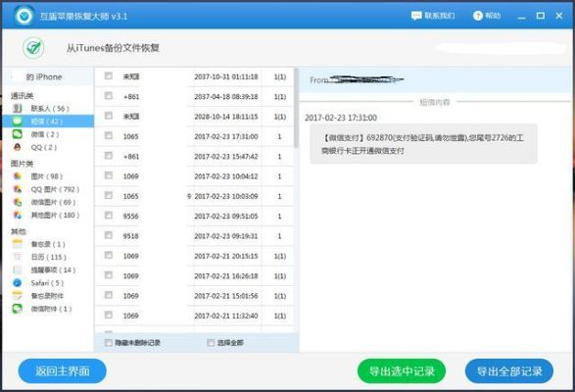Image resolution: width=575 pixels, height=392 pixels.
Task: Check the box for 2017-02-21 20:15:15 row
Action: click(109, 255)
